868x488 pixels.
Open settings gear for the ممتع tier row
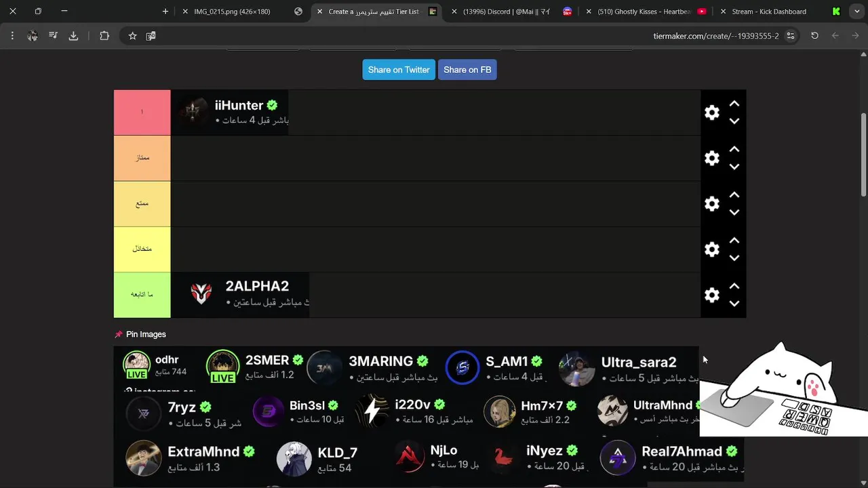click(x=711, y=204)
